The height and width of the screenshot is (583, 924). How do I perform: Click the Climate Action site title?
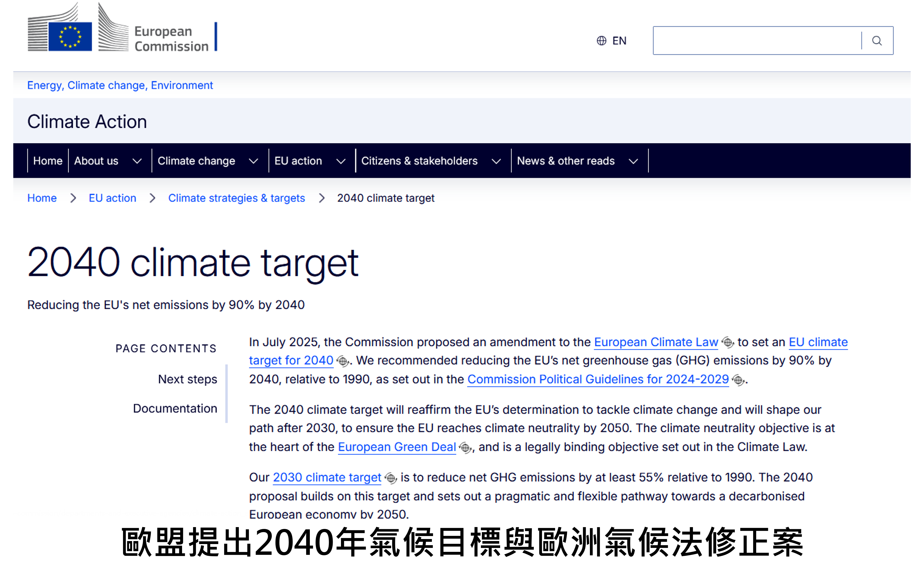87,122
